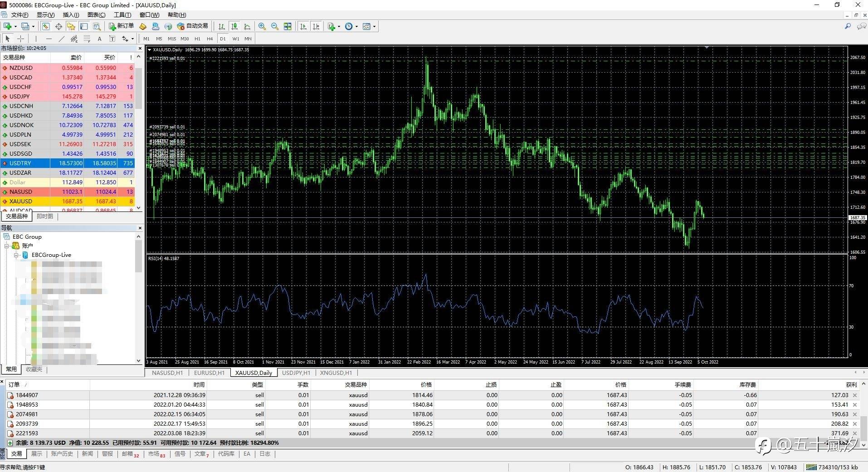Image resolution: width=868 pixels, height=472 pixels.
Task: Toggle the H4 timeframe button
Action: [x=210, y=39]
